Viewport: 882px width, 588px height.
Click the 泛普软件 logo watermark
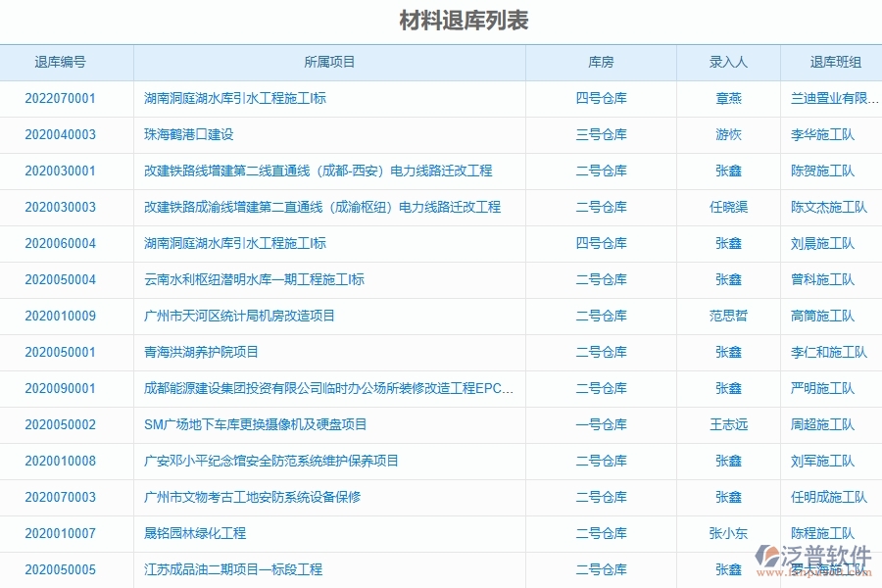[x=815, y=556]
